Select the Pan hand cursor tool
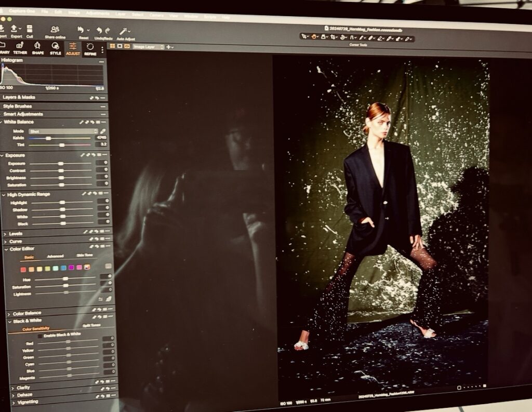Screen dimensions: 532x412 click(314, 36)
